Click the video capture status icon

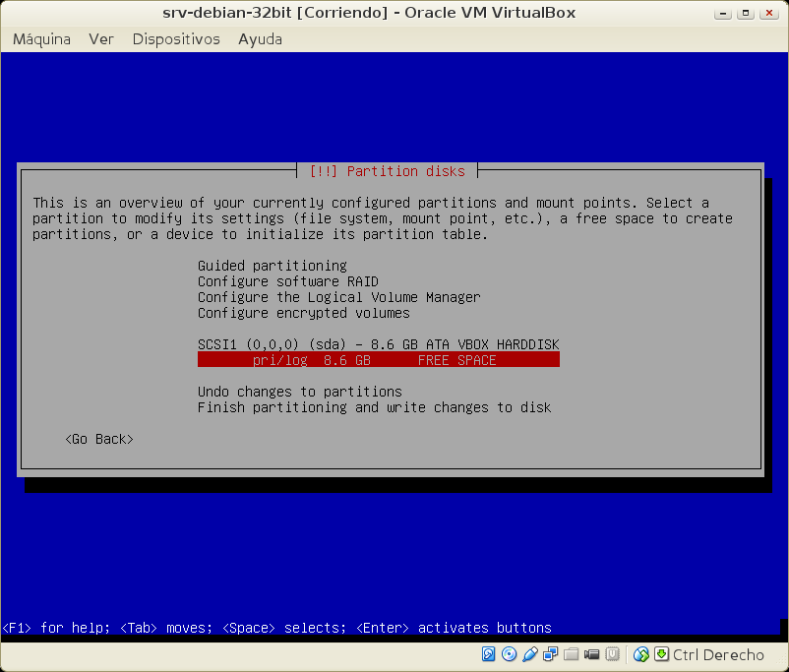coord(591,654)
